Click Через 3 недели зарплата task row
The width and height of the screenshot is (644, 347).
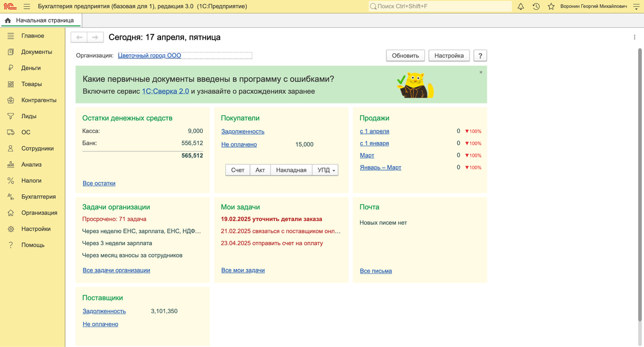click(117, 243)
